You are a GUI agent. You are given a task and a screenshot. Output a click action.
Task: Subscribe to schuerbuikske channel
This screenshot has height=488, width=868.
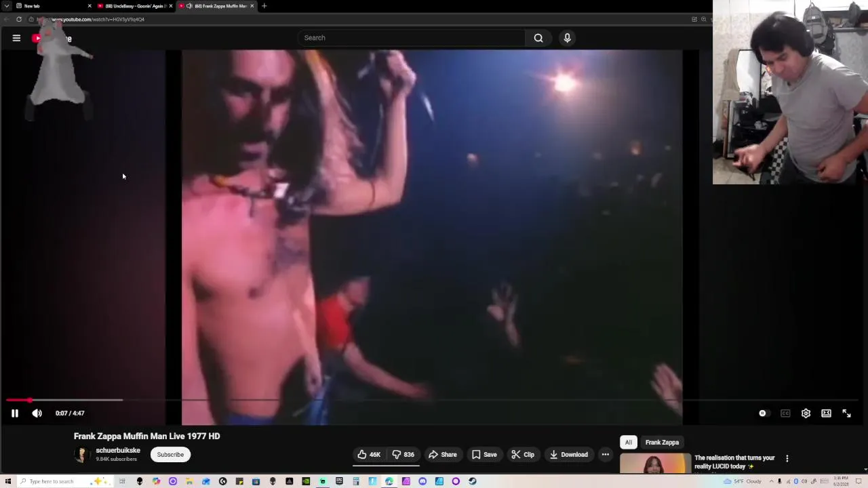click(170, 455)
